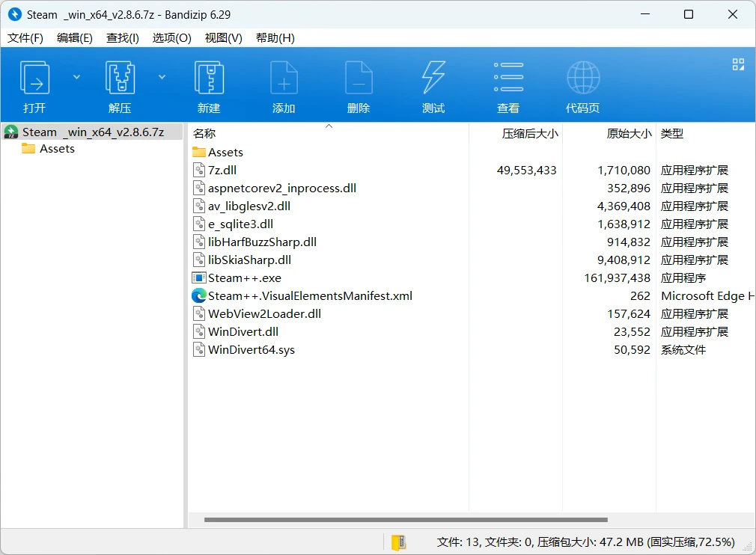Screen dimensions: 756x555
Task: Click the Steam++.exe application icon
Action: click(x=198, y=278)
